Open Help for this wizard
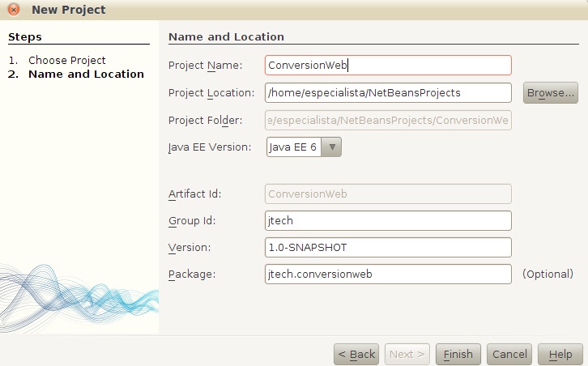Screen dimensions: 588x366 tap(560, 355)
